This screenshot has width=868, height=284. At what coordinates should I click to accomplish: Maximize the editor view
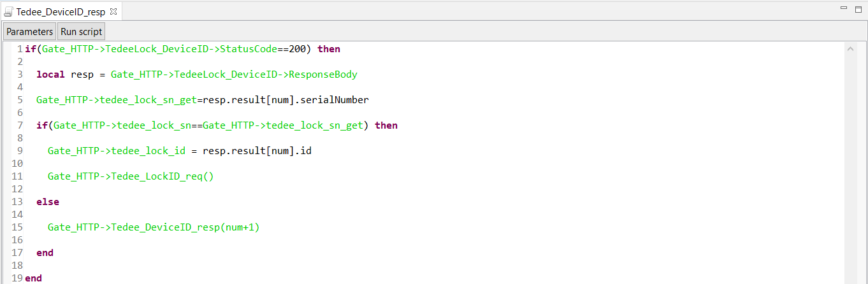click(x=858, y=9)
